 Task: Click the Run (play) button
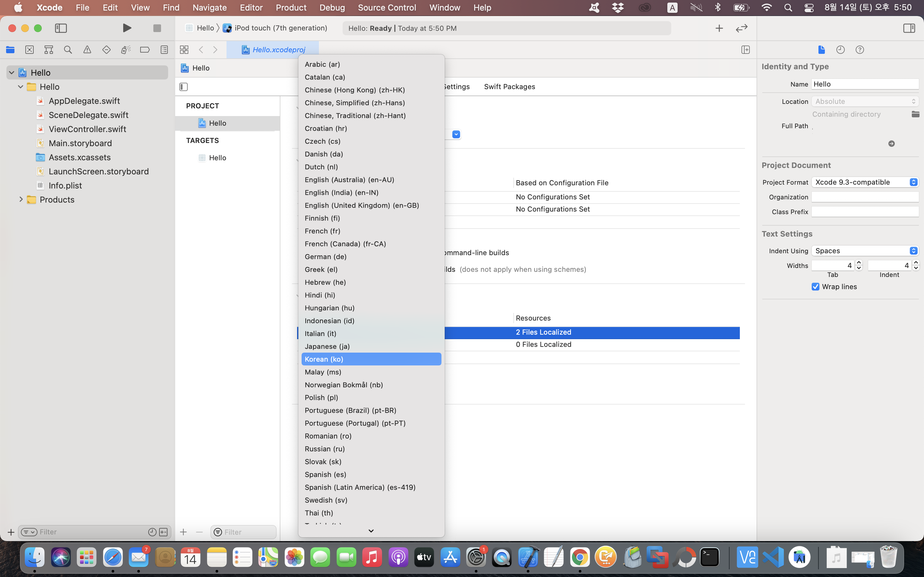point(127,28)
